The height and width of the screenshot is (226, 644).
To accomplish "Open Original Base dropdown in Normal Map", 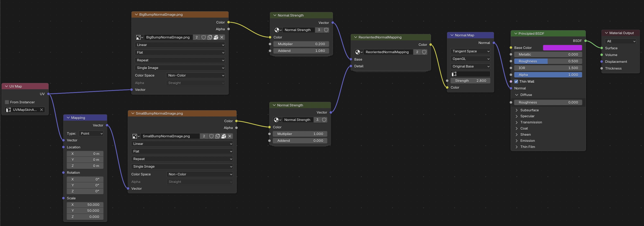I will click(470, 66).
